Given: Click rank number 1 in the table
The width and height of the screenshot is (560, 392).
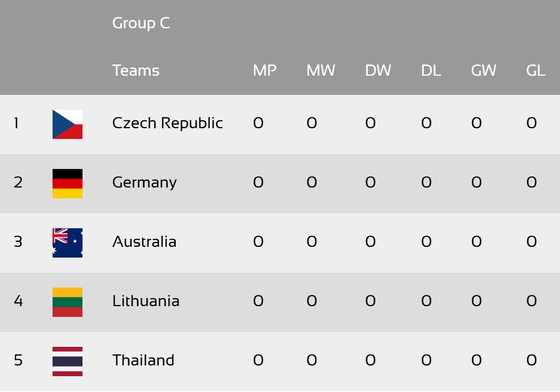Looking at the screenshot, I should [x=16, y=123].
